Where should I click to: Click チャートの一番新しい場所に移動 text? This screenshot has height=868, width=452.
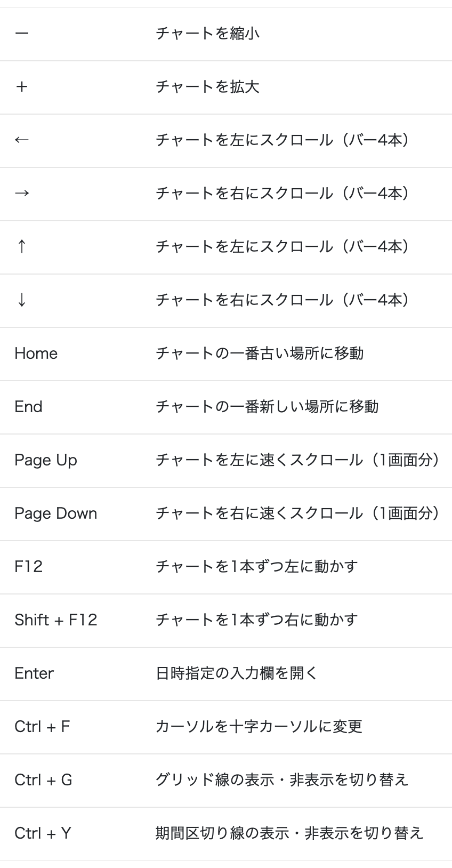pyautogui.click(x=267, y=407)
